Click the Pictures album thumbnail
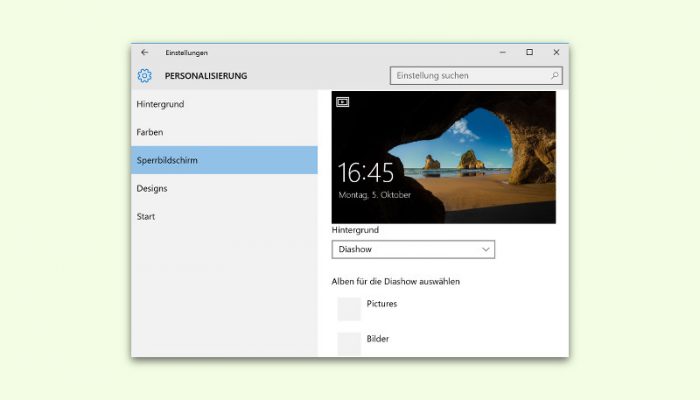Screen dimensions: 700x400 (x=349, y=309)
